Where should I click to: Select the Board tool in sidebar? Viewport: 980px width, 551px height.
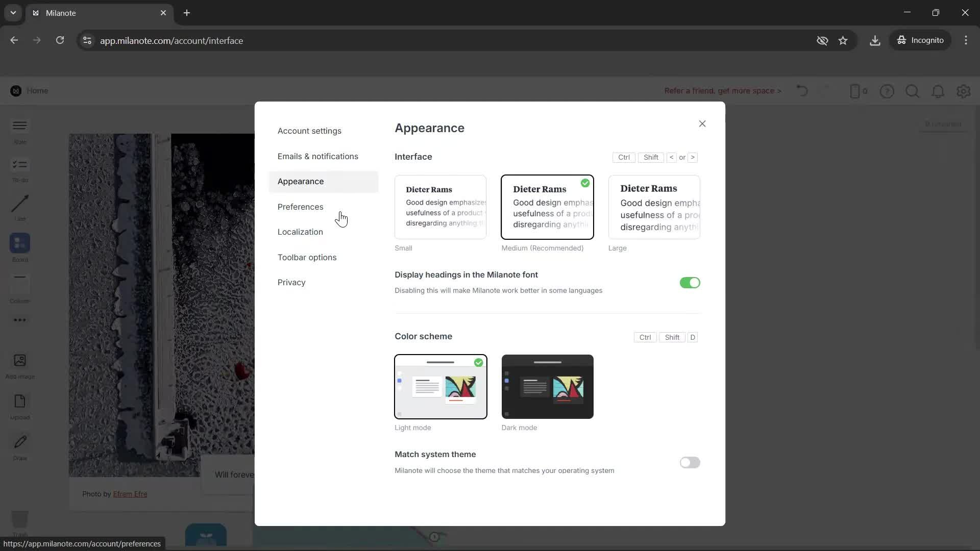point(20,243)
